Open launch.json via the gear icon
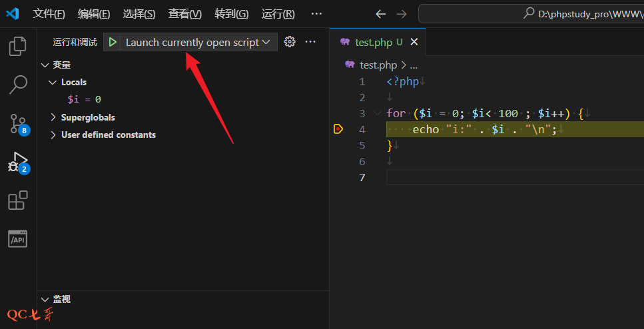 point(289,42)
